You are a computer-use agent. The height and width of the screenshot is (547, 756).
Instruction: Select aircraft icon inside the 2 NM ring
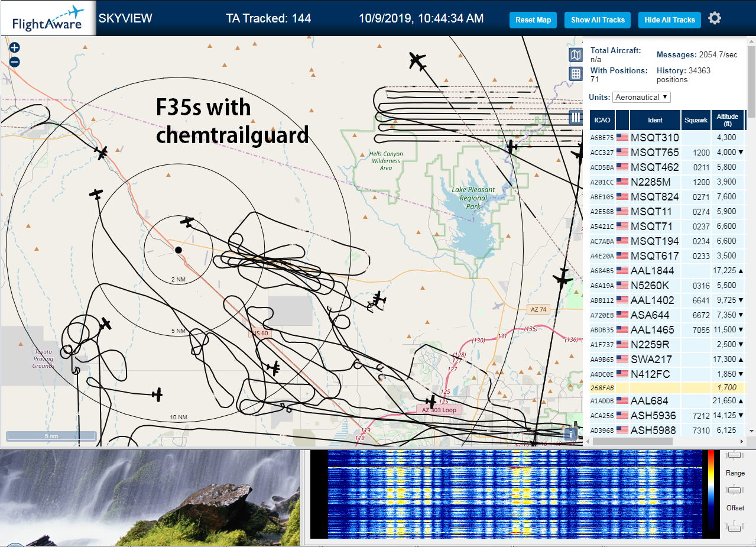click(x=187, y=222)
